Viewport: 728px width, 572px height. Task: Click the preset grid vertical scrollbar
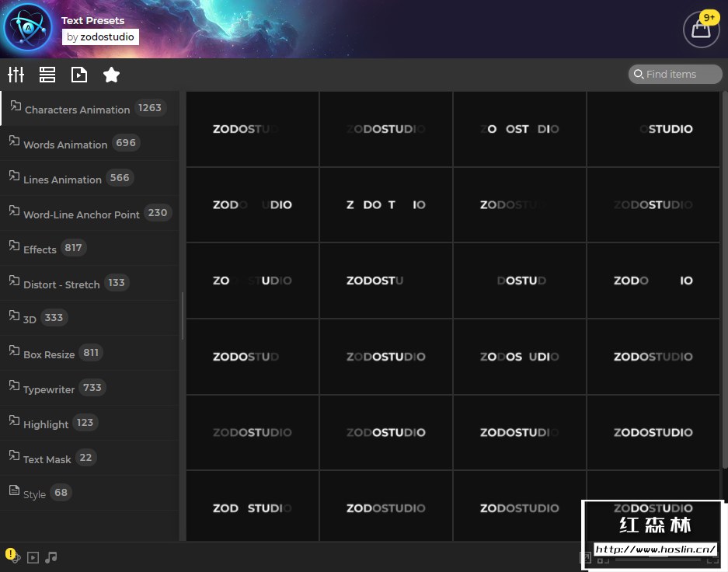(724, 281)
